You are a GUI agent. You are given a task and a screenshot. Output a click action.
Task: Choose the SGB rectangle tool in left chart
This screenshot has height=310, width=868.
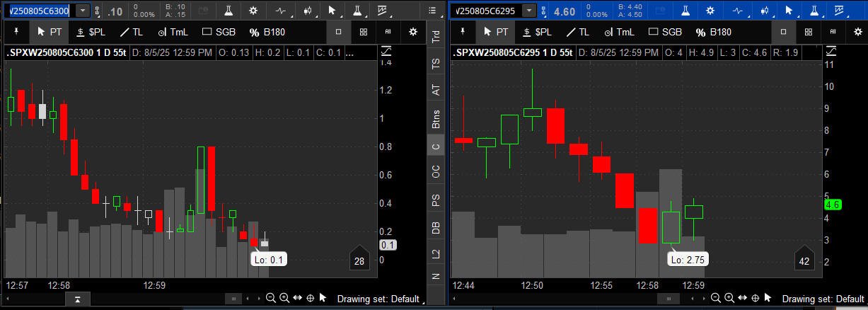(219, 32)
